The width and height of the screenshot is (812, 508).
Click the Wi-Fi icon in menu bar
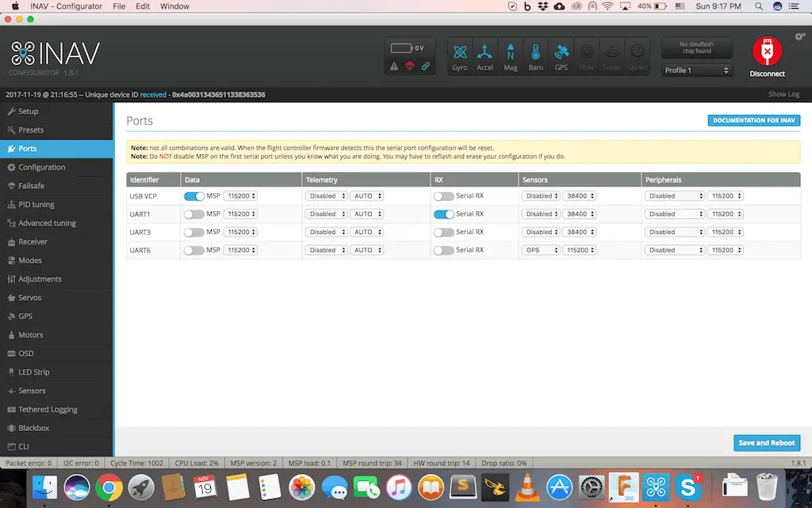608,6
